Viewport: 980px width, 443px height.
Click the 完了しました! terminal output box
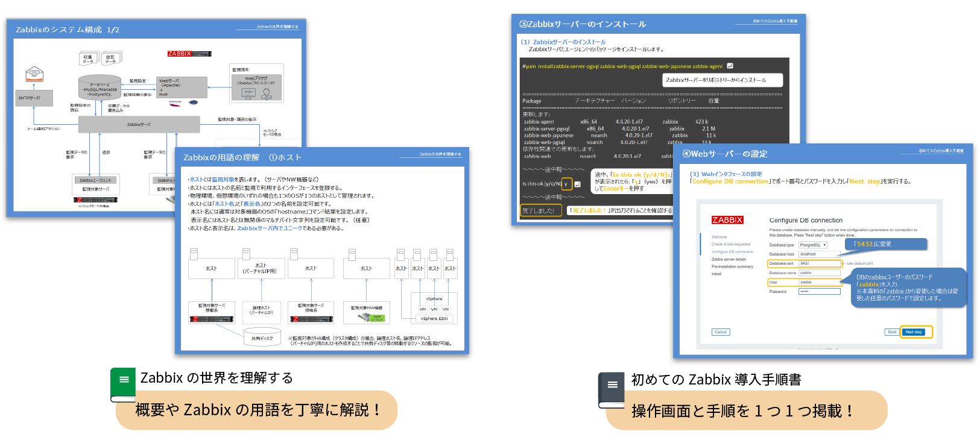pos(540,210)
